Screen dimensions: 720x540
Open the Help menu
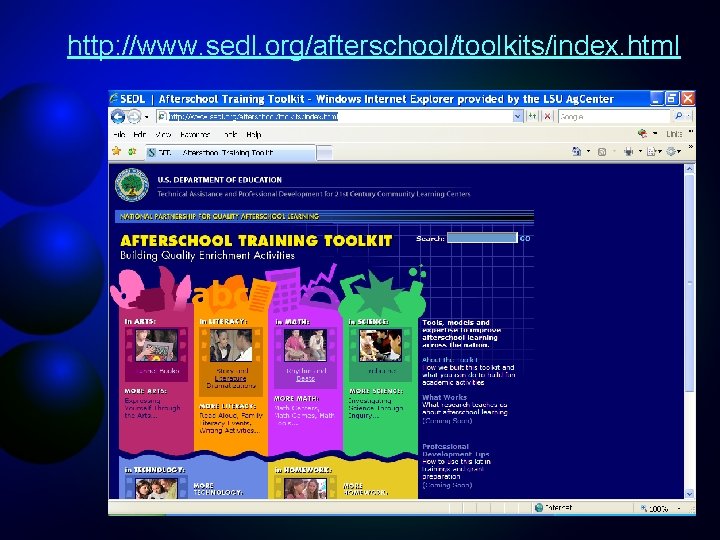253,134
